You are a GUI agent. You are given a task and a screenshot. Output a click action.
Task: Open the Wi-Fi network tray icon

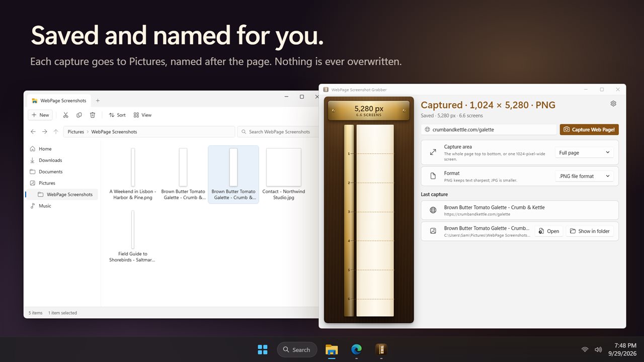pos(585,349)
